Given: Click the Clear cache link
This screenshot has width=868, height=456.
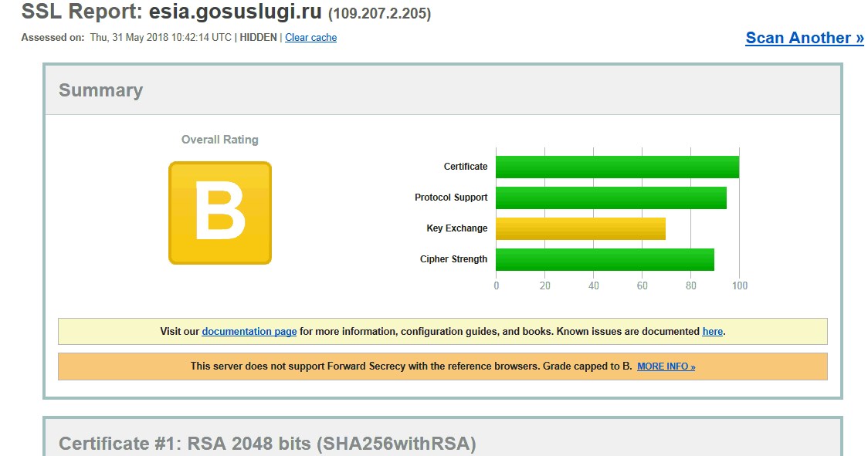Looking at the screenshot, I should click(310, 38).
